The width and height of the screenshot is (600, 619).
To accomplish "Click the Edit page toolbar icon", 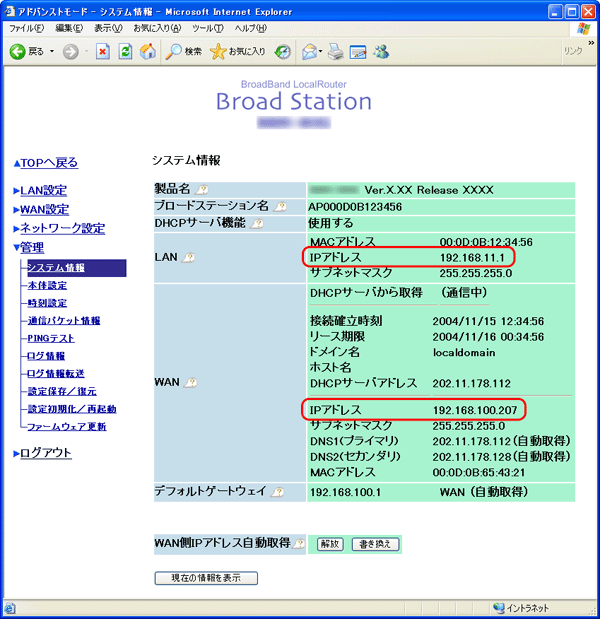I will (x=358, y=52).
